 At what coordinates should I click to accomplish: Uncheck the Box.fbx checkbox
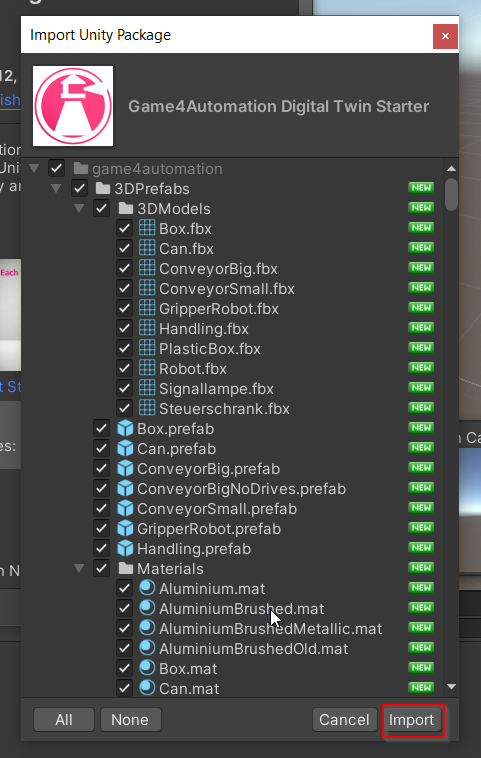pos(124,228)
